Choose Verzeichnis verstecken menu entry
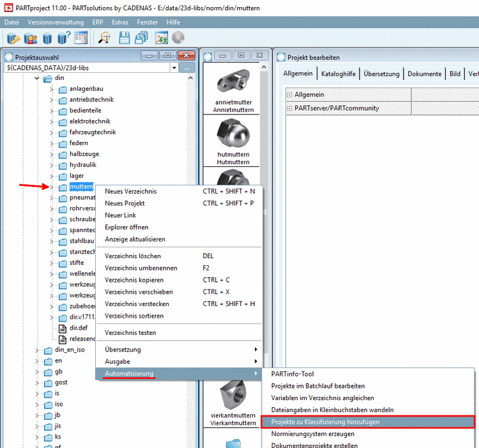Viewport: 479px width, 448px height. click(179, 304)
